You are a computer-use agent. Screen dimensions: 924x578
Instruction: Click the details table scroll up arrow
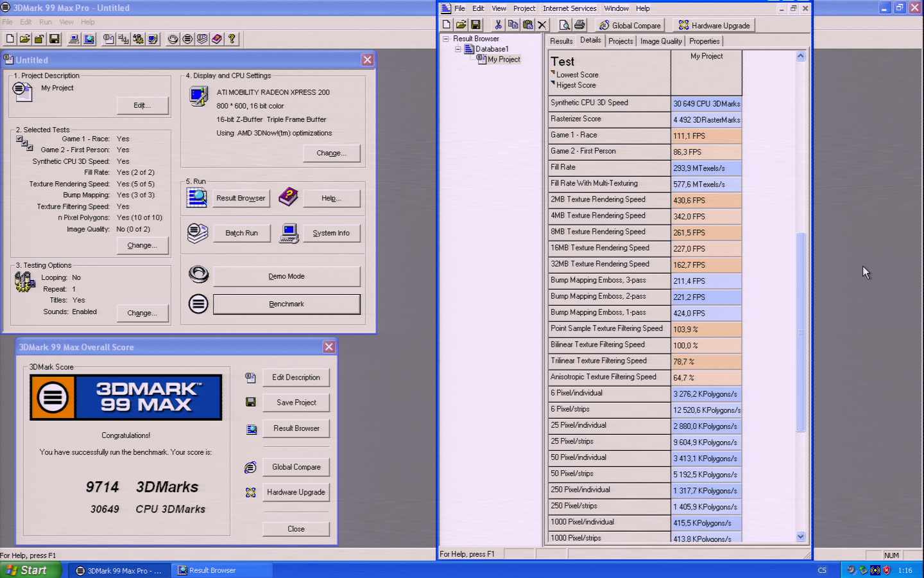click(x=800, y=56)
